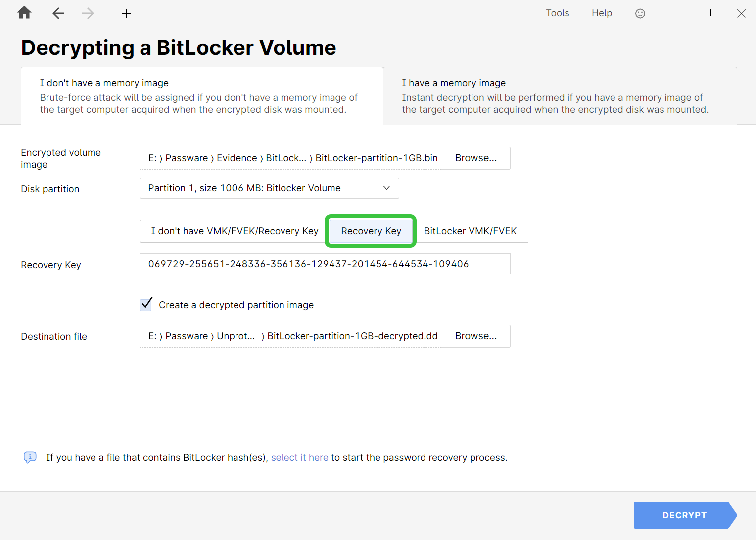Browse for the encrypted volume image

[x=475, y=158]
